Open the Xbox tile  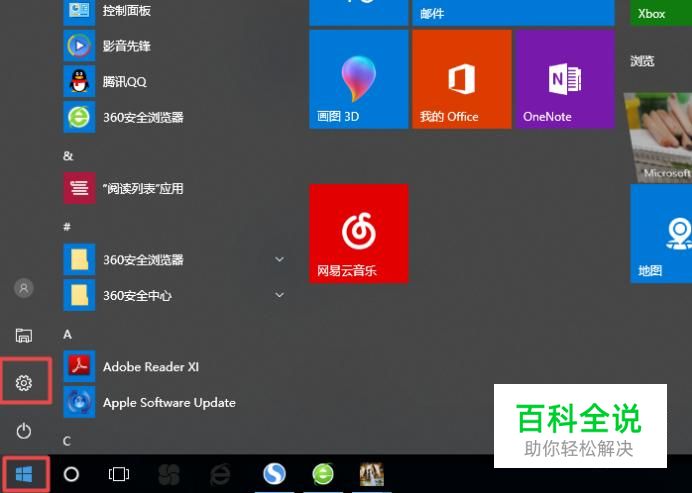pyautogui.click(x=661, y=13)
